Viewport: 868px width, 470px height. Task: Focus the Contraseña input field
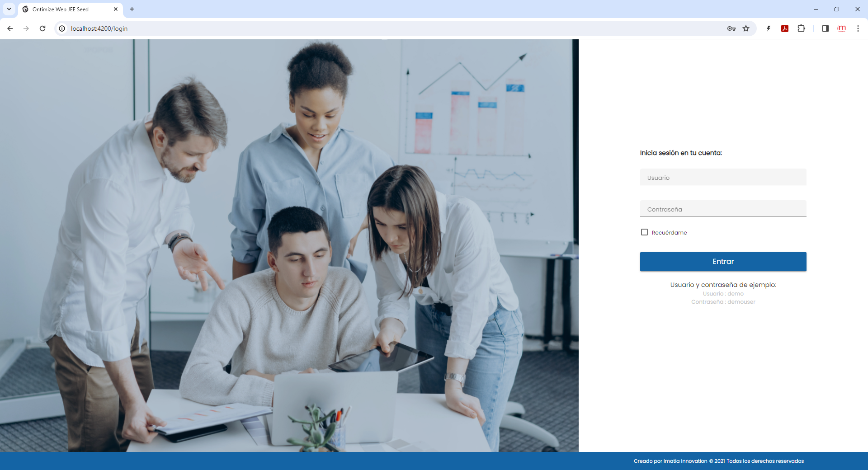pyautogui.click(x=723, y=209)
